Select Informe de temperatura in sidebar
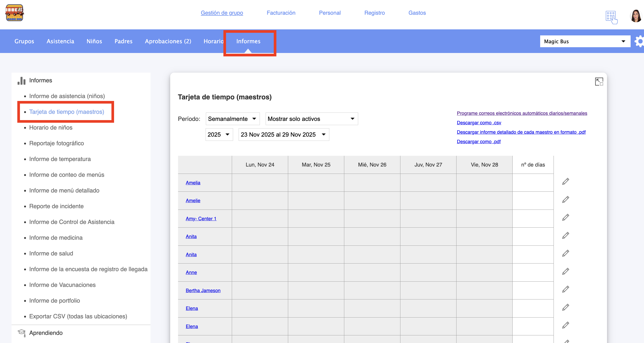 [60, 159]
